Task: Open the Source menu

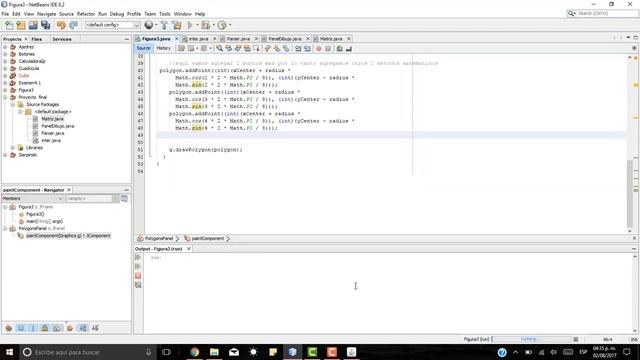Action: pos(66,14)
